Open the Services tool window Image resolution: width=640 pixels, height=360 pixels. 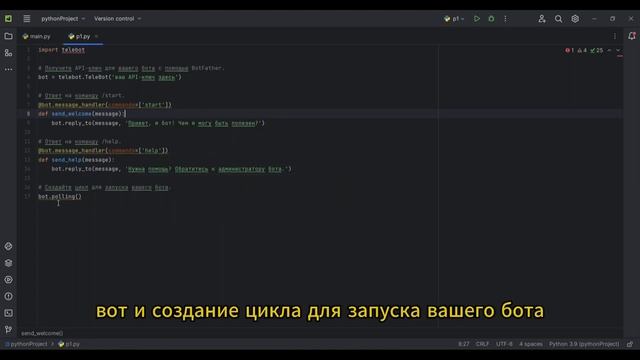[8, 280]
